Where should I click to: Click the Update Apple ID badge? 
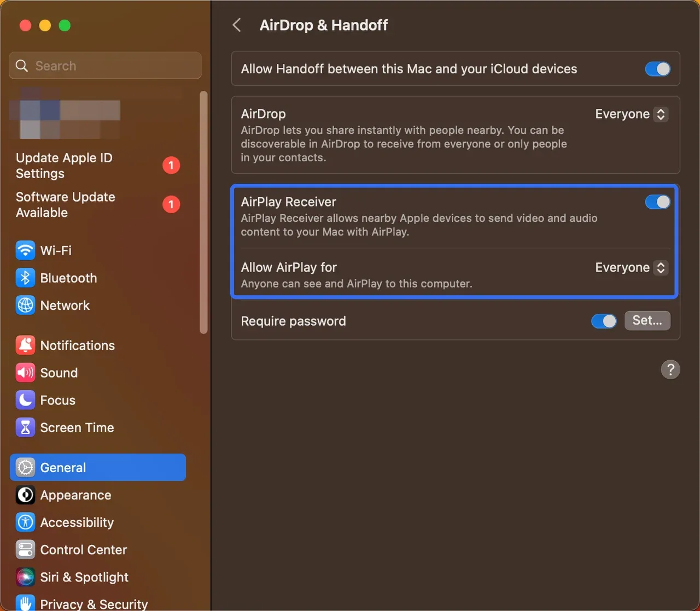click(x=171, y=165)
